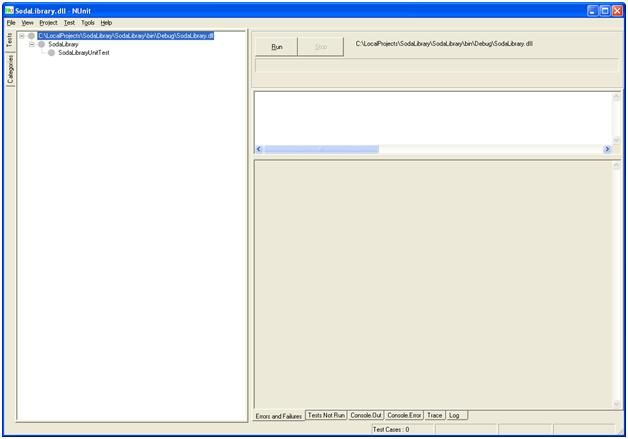The image size is (628, 439).
Task: Click up arrow of stack trace scrollbar
Action: (616, 165)
